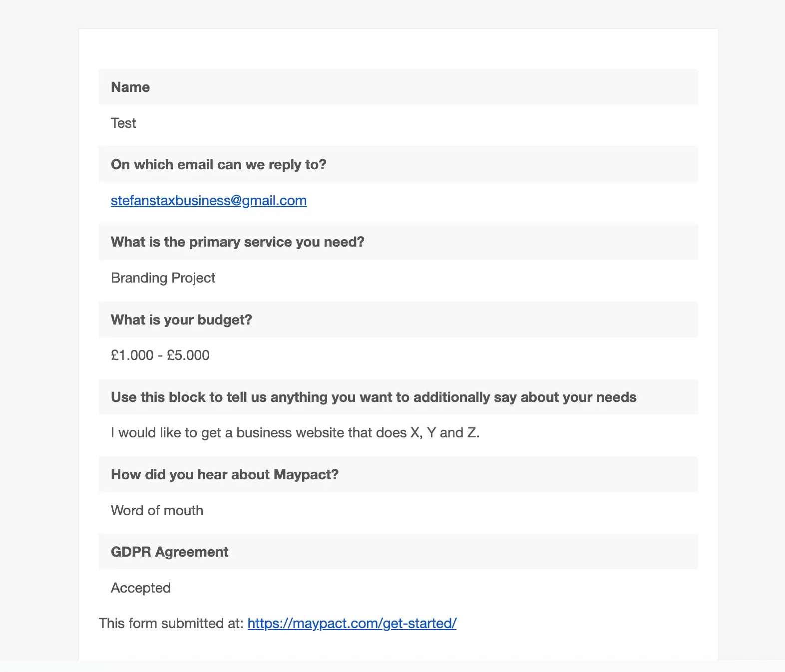Click the "£5.000" upper budget amount
The image size is (785, 672).
[x=188, y=355]
